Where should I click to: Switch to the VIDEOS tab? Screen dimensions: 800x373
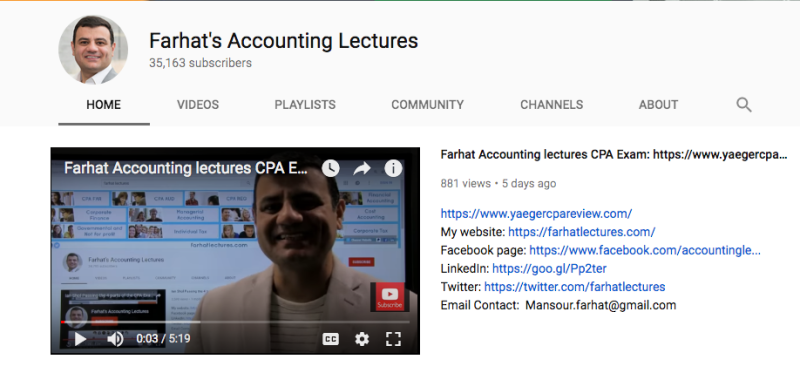pyautogui.click(x=198, y=105)
